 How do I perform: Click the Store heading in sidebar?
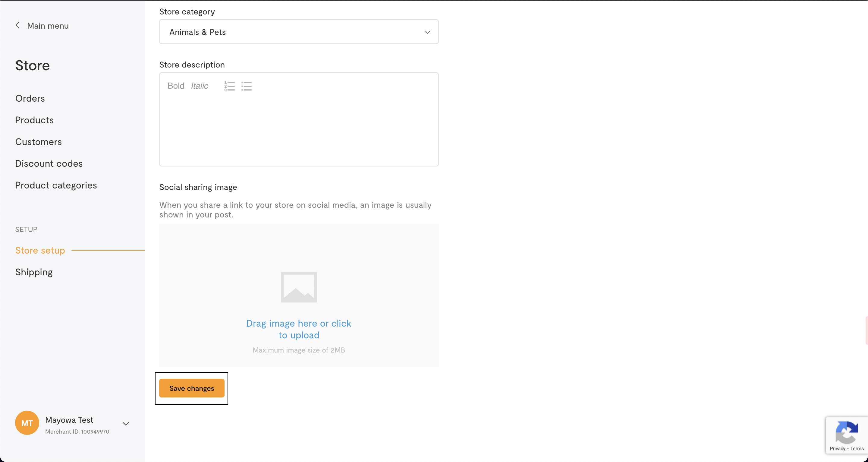pos(32,65)
